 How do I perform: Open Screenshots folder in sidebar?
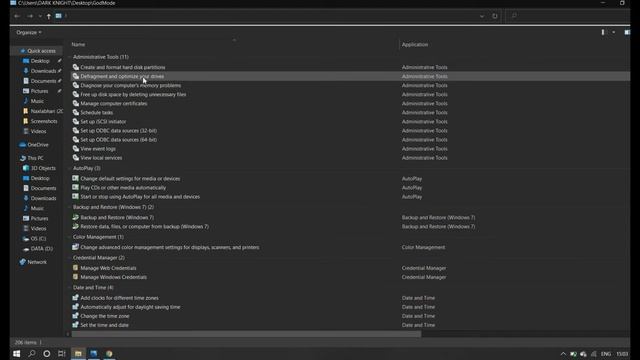[x=44, y=121]
